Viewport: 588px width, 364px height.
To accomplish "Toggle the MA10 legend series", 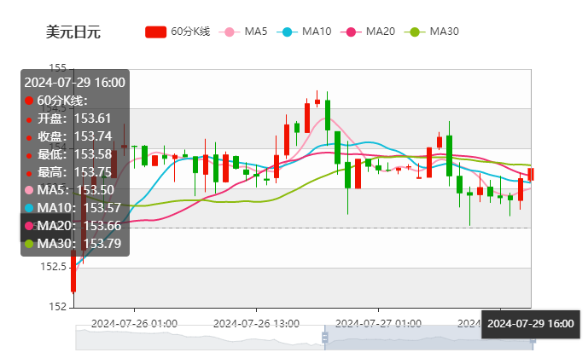I will 304,32.
